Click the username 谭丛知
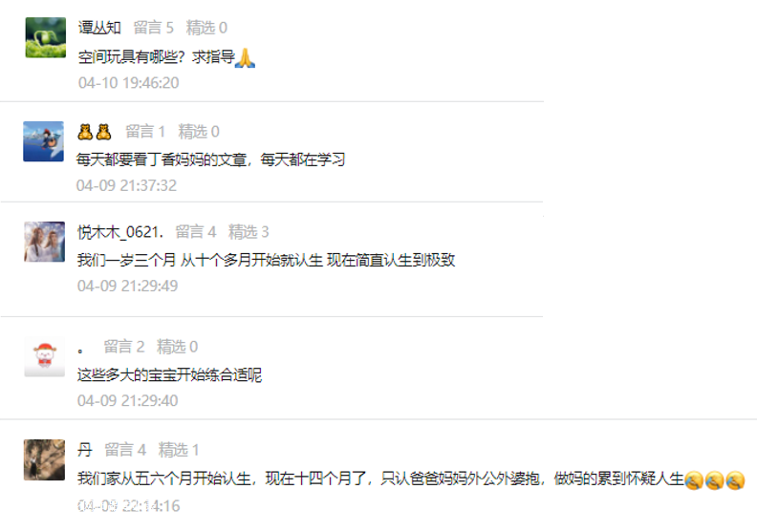Viewport: 757px width, 532px height. [99, 28]
